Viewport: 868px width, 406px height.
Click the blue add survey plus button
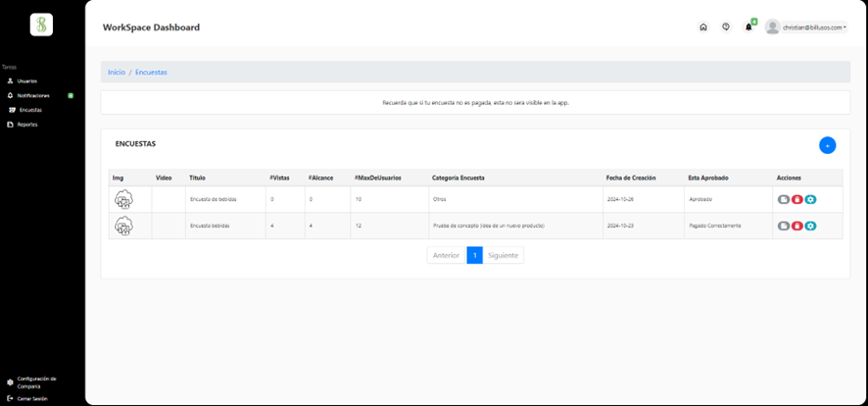[x=827, y=145]
